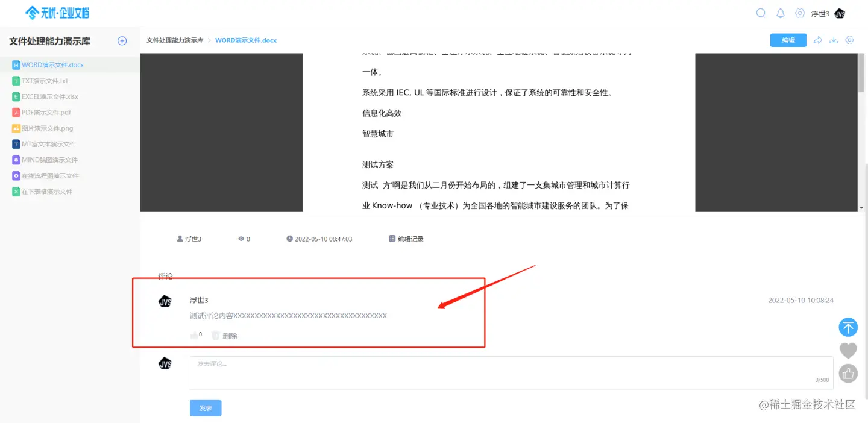The image size is (868, 423).
Task: Click the 0/500 character counter
Action: tap(822, 380)
